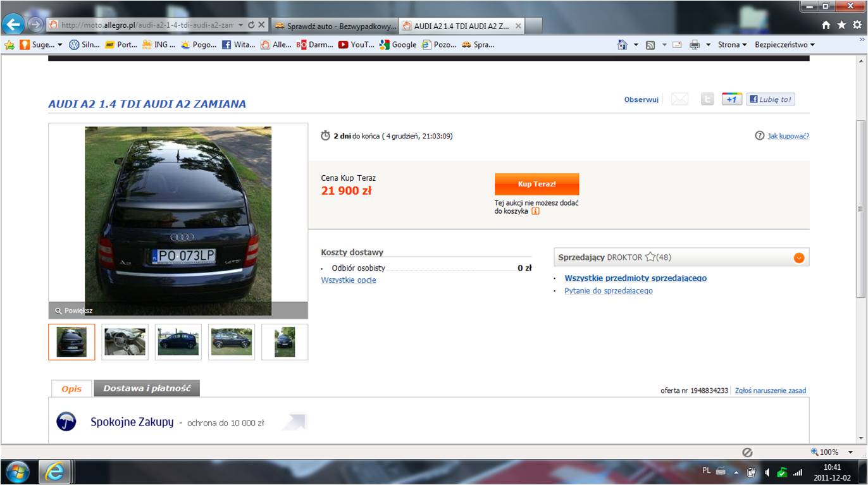Open Favorites with the star icon

click(841, 25)
